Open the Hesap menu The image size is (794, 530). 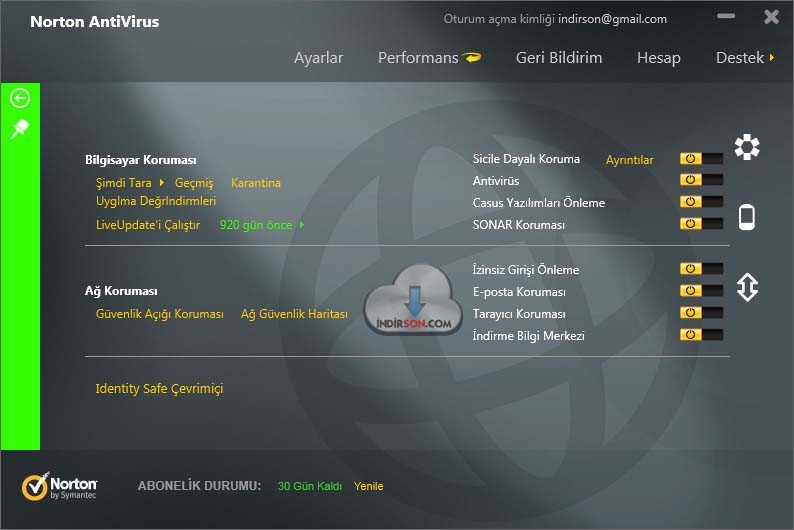coord(659,58)
